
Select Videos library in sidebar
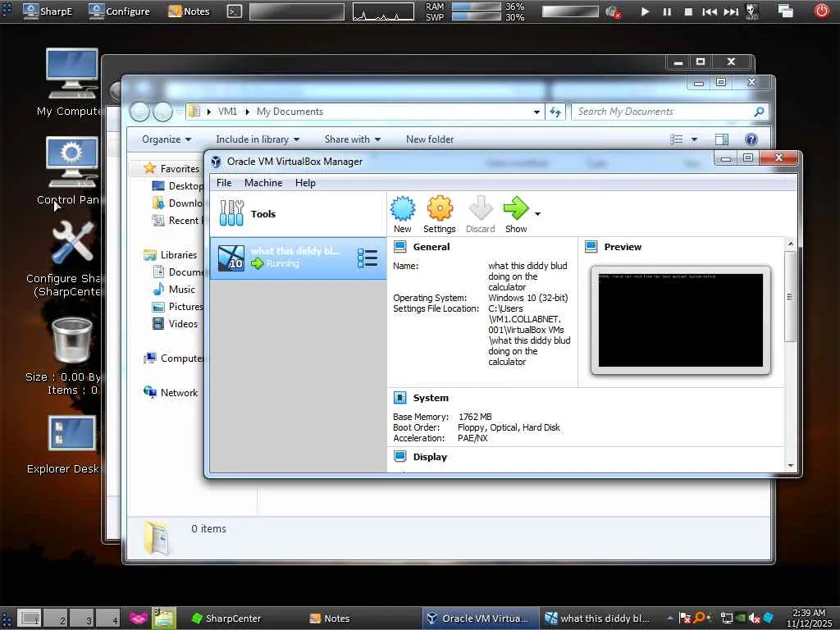click(x=183, y=323)
